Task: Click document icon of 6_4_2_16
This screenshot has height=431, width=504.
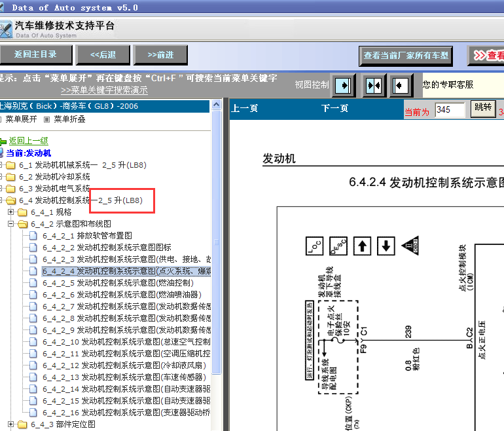Action: tap(33, 413)
